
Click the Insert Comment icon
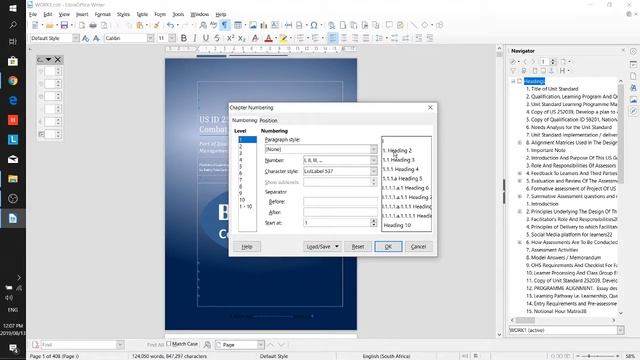[389, 25]
